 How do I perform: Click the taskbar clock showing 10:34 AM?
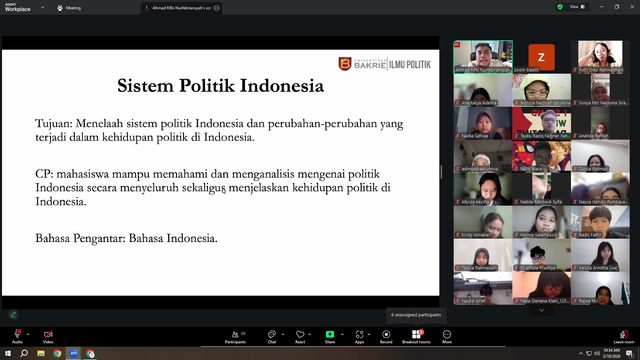pyautogui.click(x=611, y=353)
